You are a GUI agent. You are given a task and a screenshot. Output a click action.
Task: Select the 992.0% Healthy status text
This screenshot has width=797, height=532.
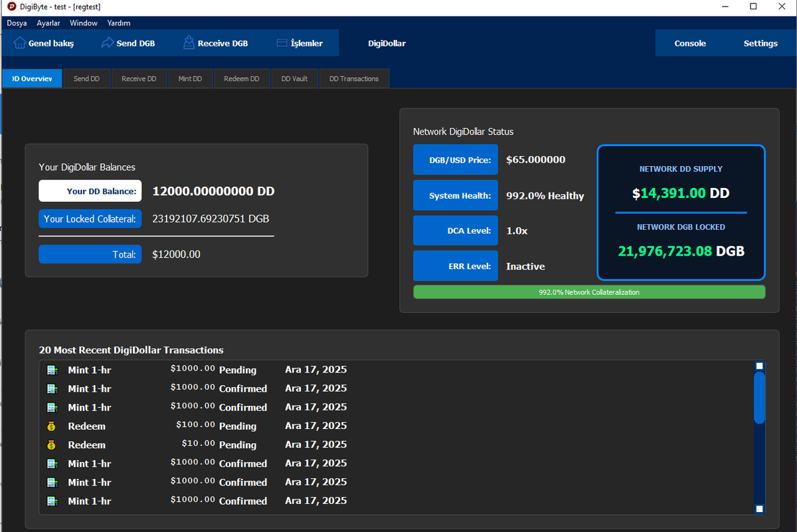[545, 196]
